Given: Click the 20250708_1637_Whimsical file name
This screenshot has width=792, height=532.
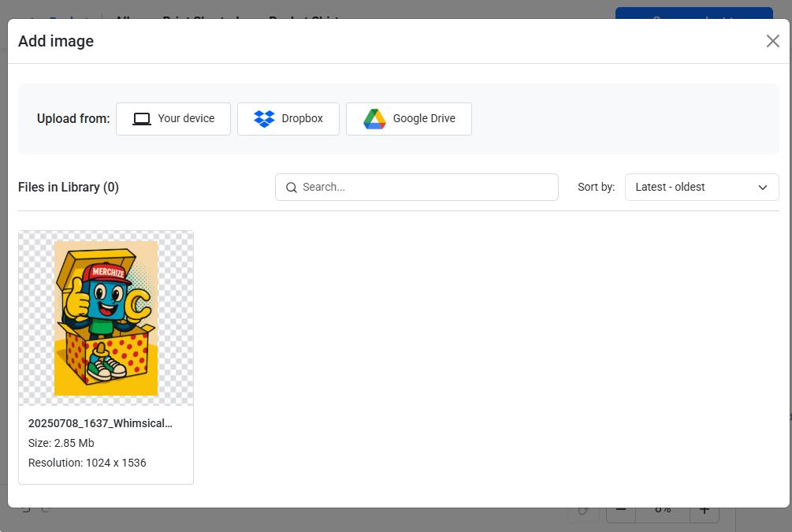Looking at the screenshot, I should [x=100, y=423].
